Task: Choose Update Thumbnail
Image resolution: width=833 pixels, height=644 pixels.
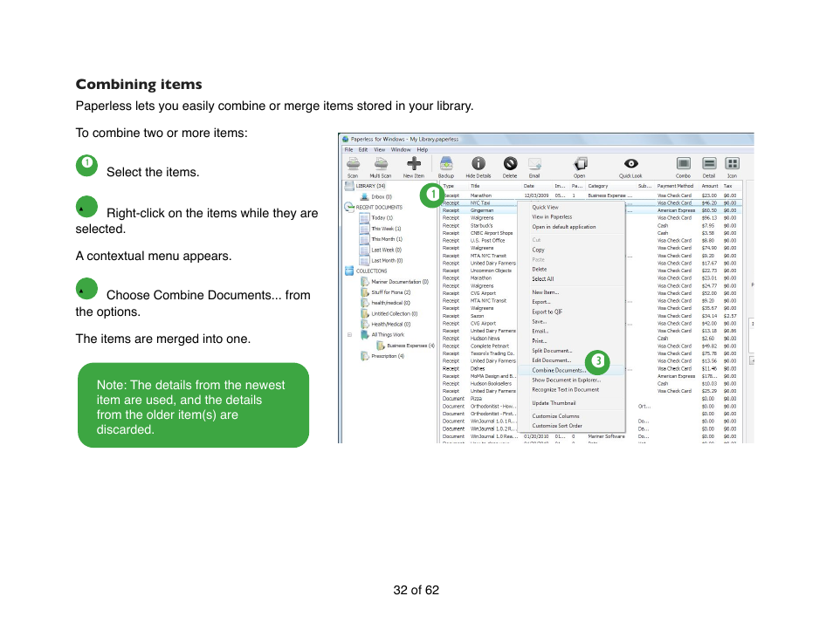Action: pyautogui.click(x=554, y=403)
